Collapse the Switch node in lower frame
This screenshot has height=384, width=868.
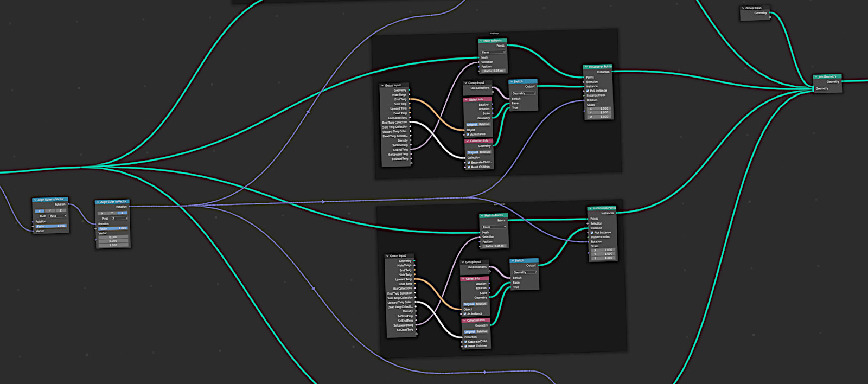point(513,261)
